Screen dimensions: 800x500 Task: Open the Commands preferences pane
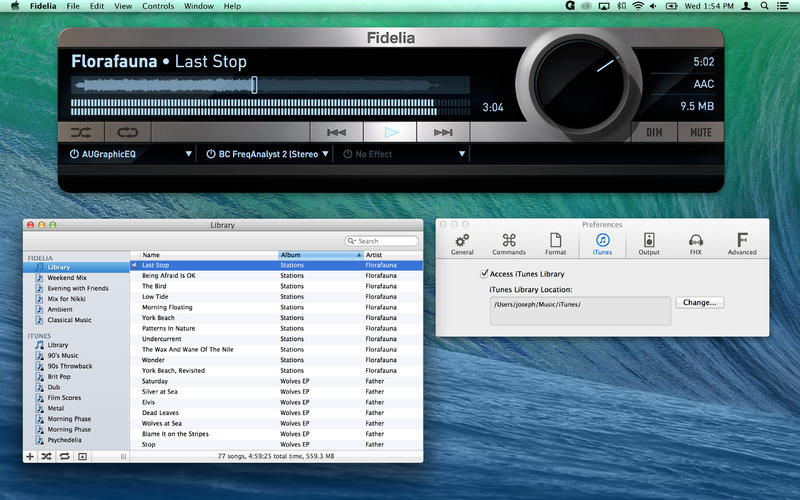[x=508, y=244]
